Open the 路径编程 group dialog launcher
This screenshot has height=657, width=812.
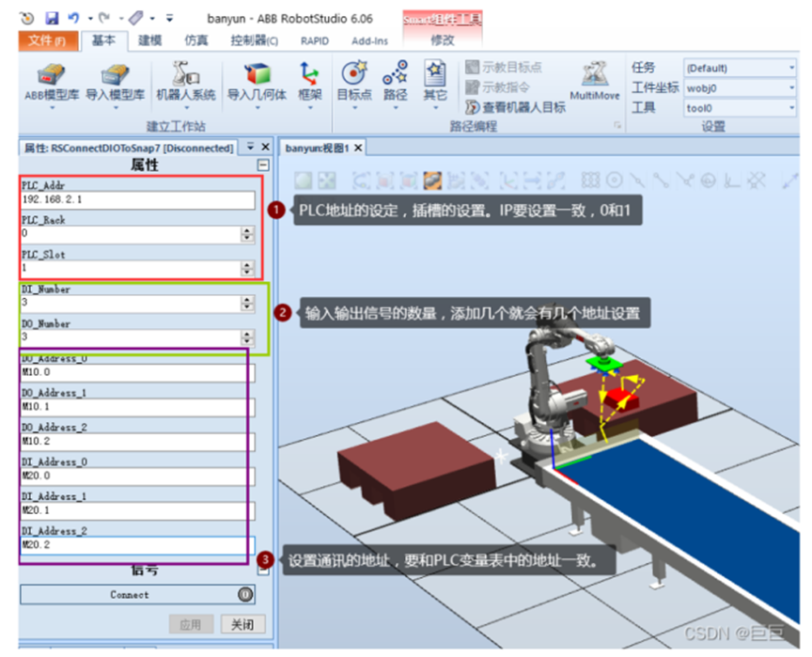pyautogui.click(x=617, y=125)
